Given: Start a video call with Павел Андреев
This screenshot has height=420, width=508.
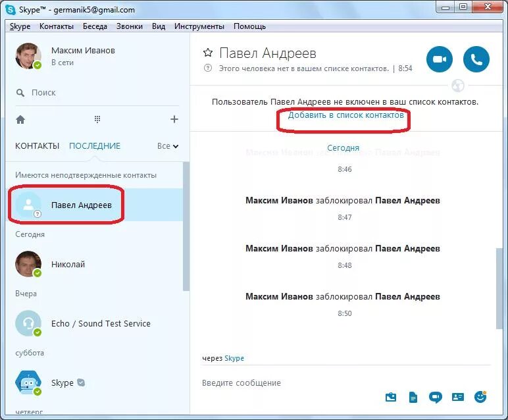Looking at the screenshot, I should point(440,59).
